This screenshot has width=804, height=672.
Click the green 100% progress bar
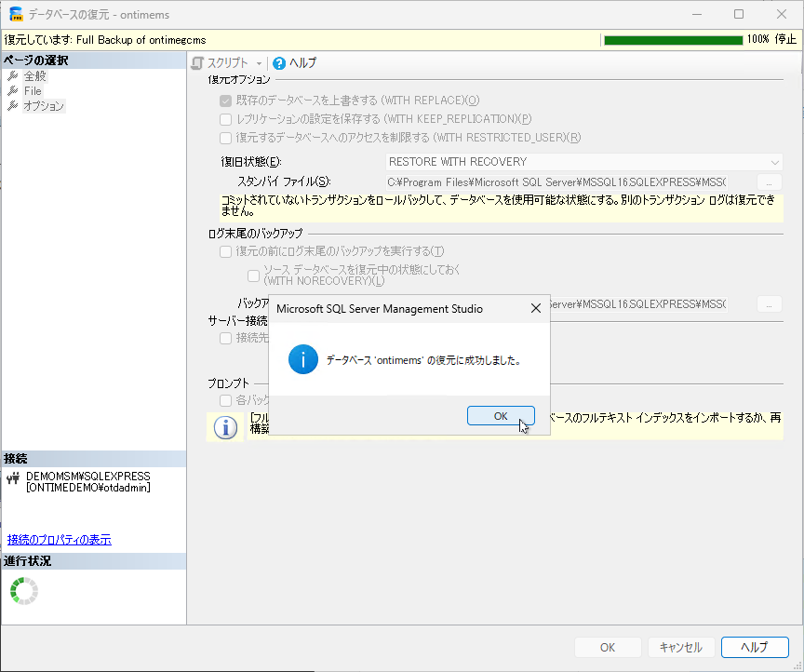pos(673,40)
